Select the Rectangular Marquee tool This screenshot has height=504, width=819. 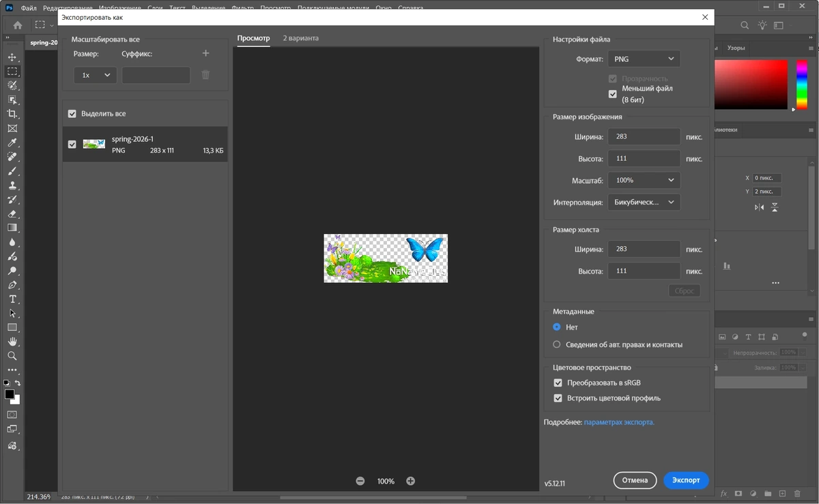(12, 71)
